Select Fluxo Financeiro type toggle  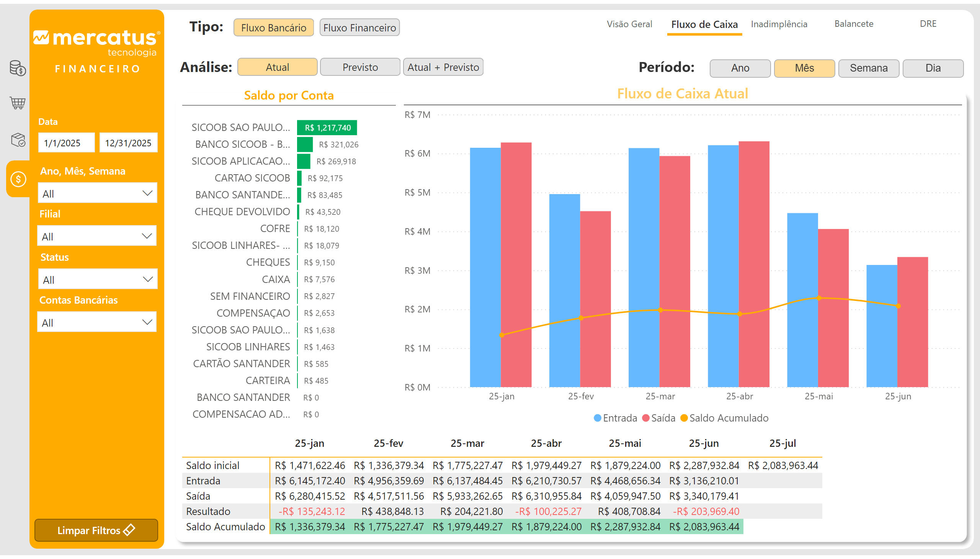coord(359,28)
